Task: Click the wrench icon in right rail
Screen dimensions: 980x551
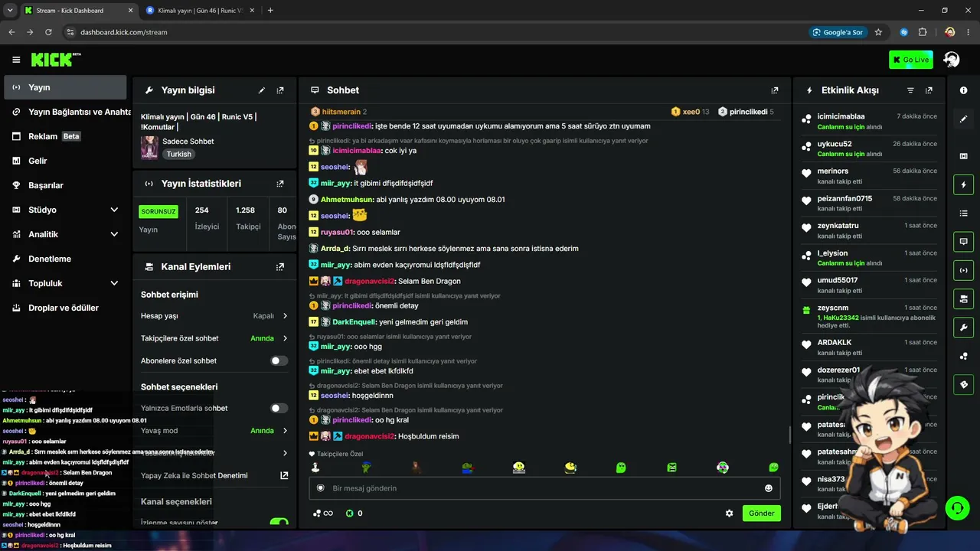Action: click(x=964, y=328)
